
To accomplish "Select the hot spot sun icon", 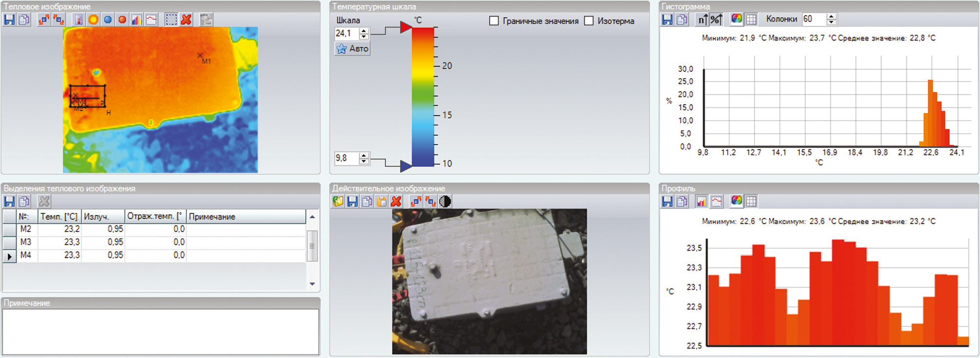I will pyautogui.click(x=93, y=20).
